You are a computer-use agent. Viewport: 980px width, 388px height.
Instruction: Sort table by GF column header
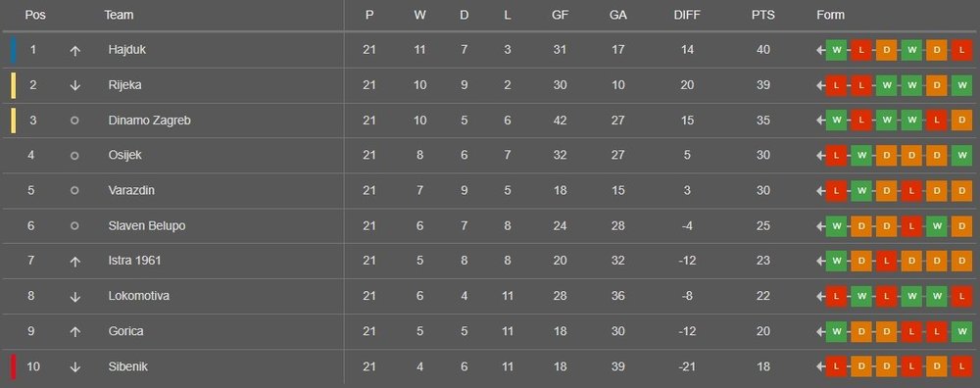click(x=560, y=15)
